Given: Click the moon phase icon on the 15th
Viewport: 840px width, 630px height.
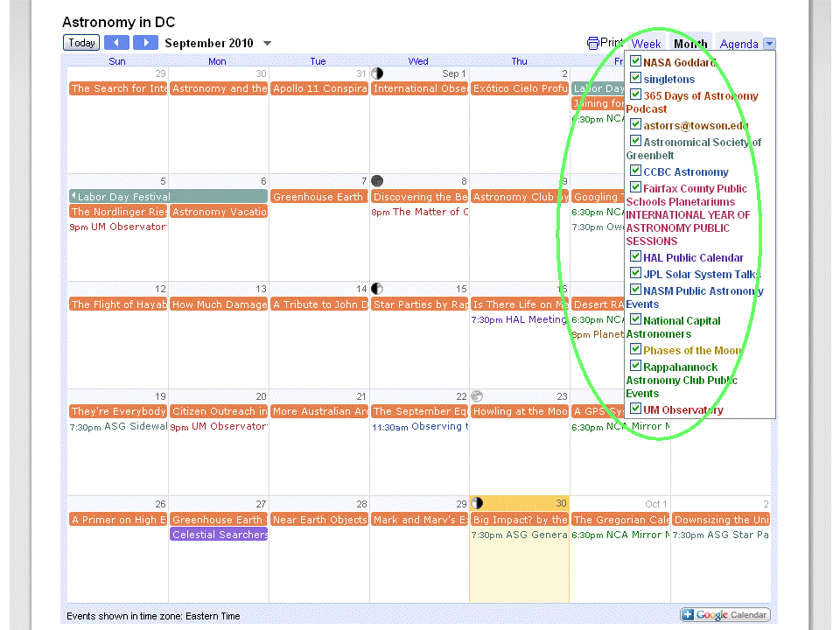Looking at the screenshot, I should pos(377,289).
